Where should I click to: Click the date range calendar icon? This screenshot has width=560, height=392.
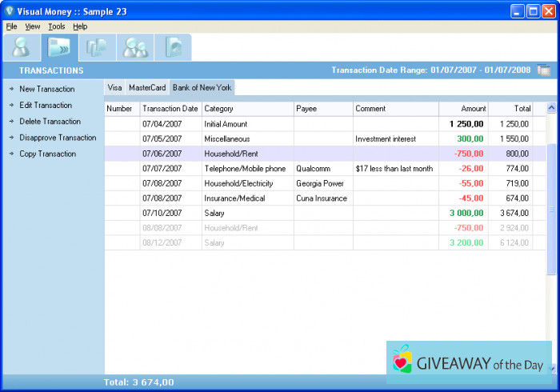pyautogui.click(x=543, y=70)
